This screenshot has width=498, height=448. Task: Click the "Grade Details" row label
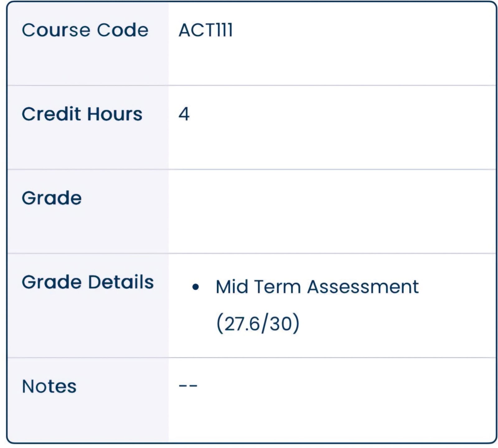point(88,282)
